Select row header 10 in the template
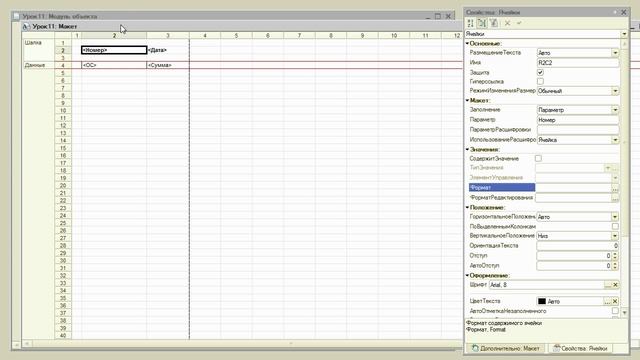This screenshot has width=640, height=360. pos(63,111)
